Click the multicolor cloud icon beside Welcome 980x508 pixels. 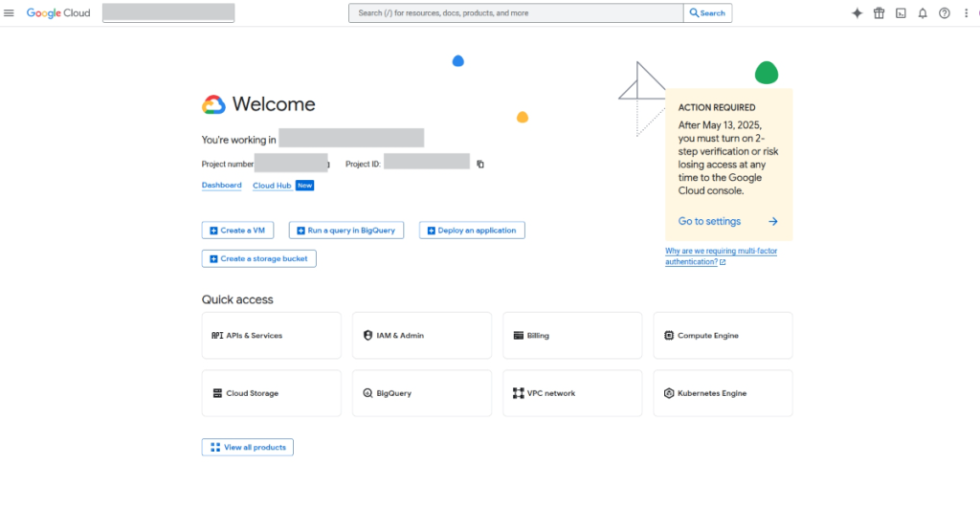click(213, 104)
